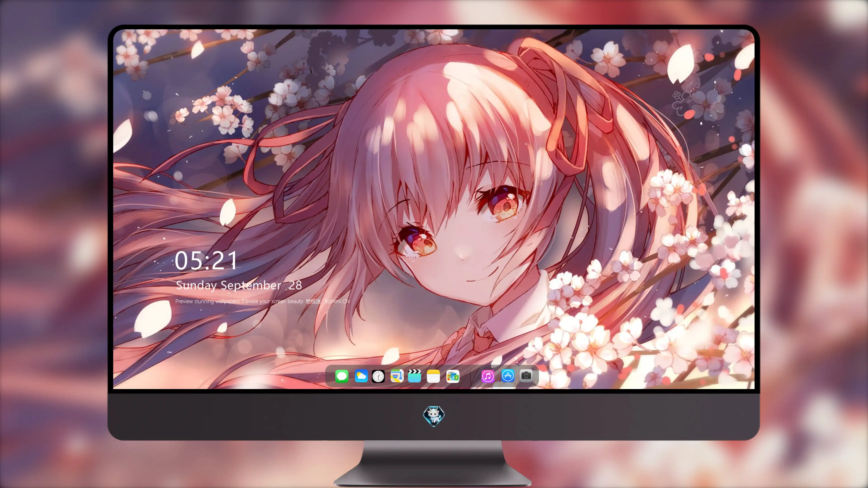The image size is (868, 488).
Task: Open the Camera app in the dock
Action: pos(526,375)
